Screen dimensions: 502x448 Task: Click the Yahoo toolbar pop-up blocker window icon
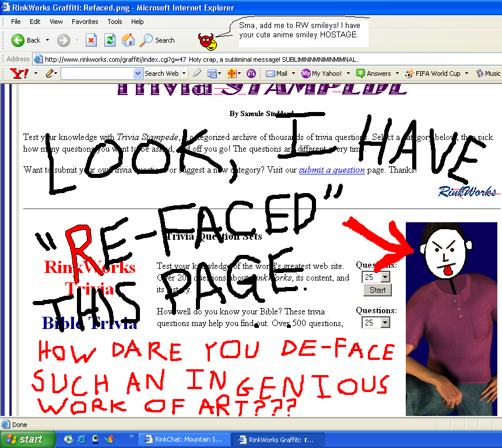[212, 73]
